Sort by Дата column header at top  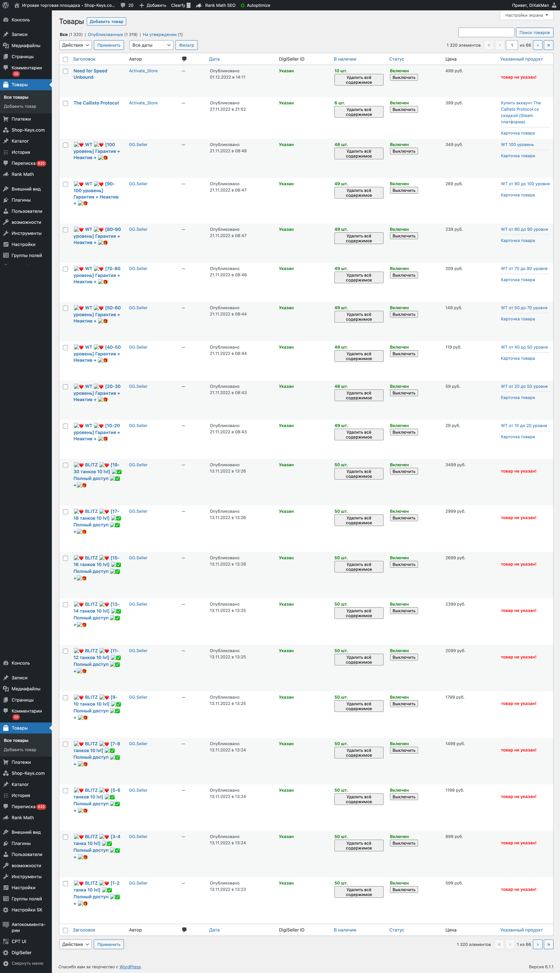pyautogui.click(x=214, y=59)
